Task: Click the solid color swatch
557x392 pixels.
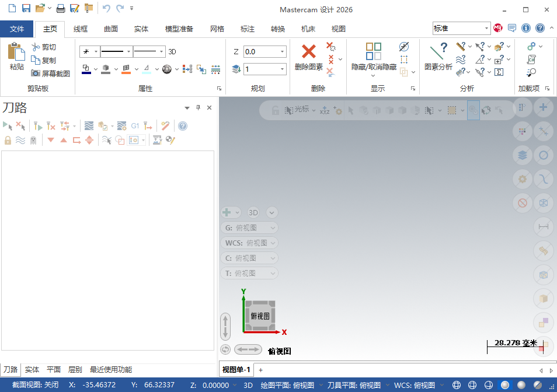Action: [106, 69]
